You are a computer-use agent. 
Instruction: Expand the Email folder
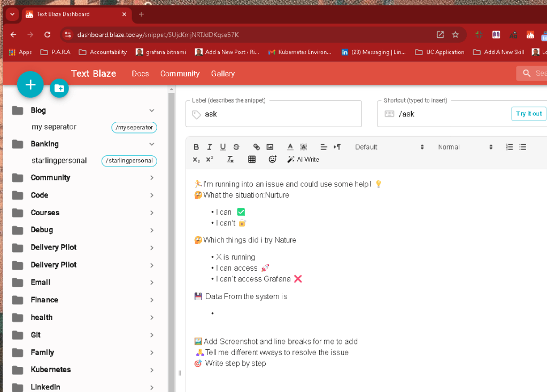point(152,282)
